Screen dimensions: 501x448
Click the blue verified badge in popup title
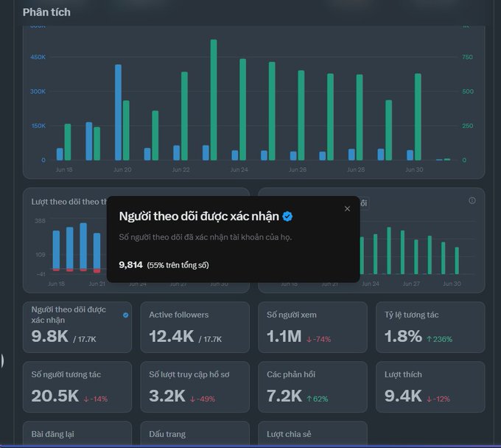287,217
